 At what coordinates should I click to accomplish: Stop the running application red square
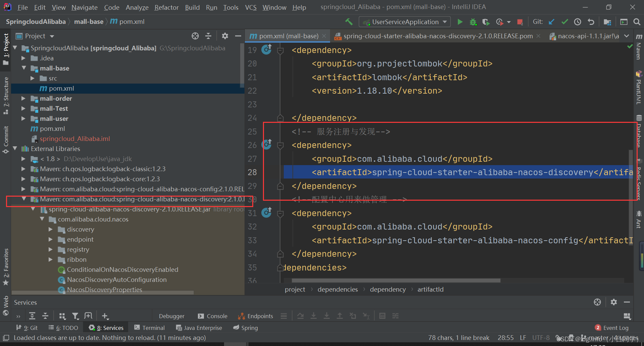point(520,22)
